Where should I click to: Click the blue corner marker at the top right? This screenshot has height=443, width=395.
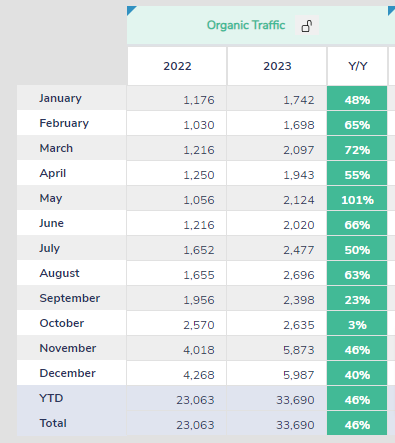[x=392, y=10]
